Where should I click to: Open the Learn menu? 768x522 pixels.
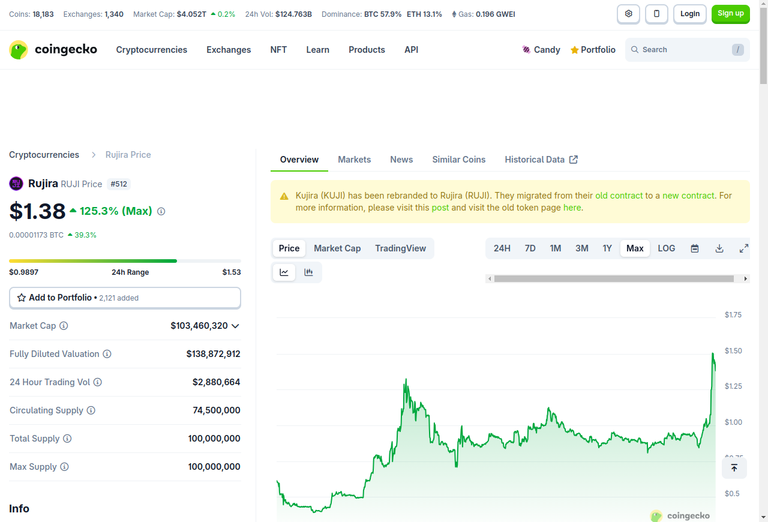click(318, 49)
